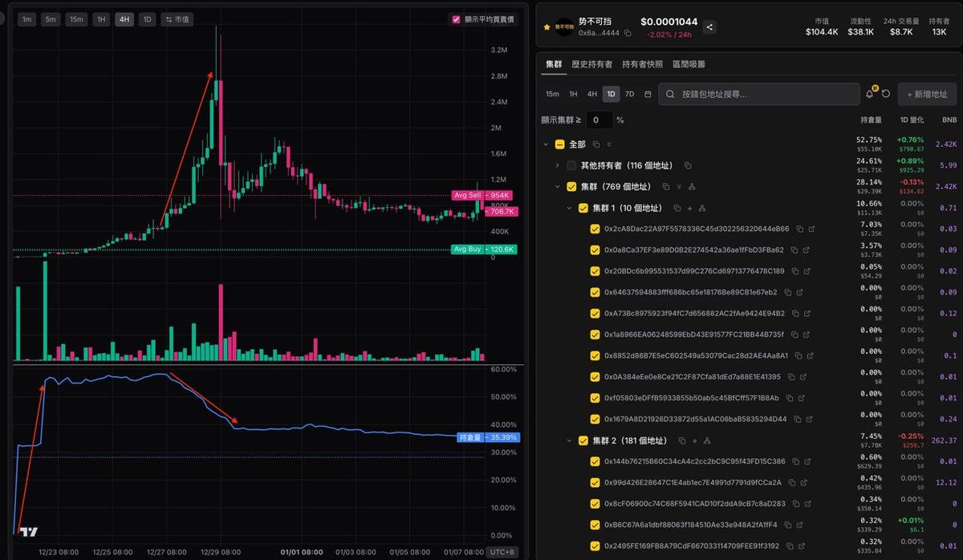This screenshot has width=963, height=560.
Task: Switch to 集群 tab
Action: [554, 64]
